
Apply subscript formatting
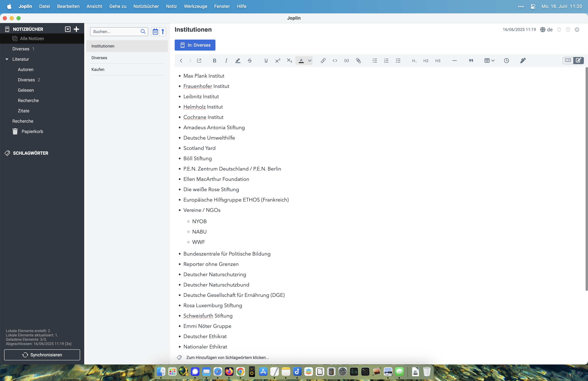click(289, 61)
